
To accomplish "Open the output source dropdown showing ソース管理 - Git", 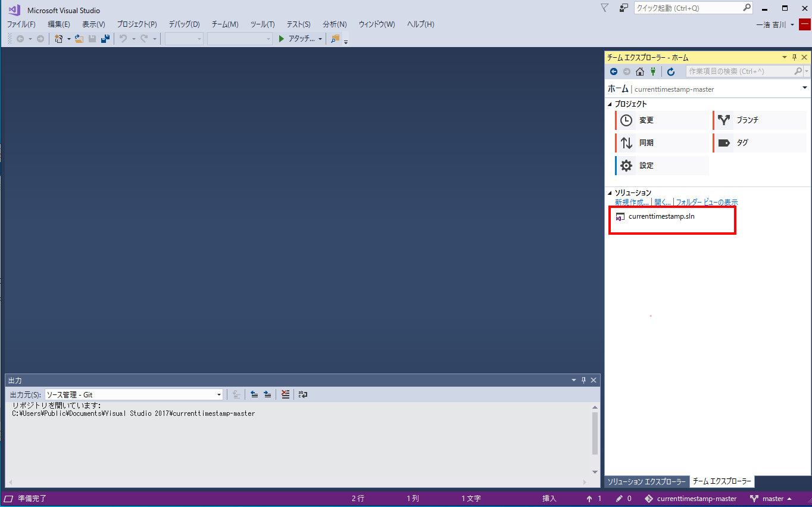I will (x=133, y=394).
